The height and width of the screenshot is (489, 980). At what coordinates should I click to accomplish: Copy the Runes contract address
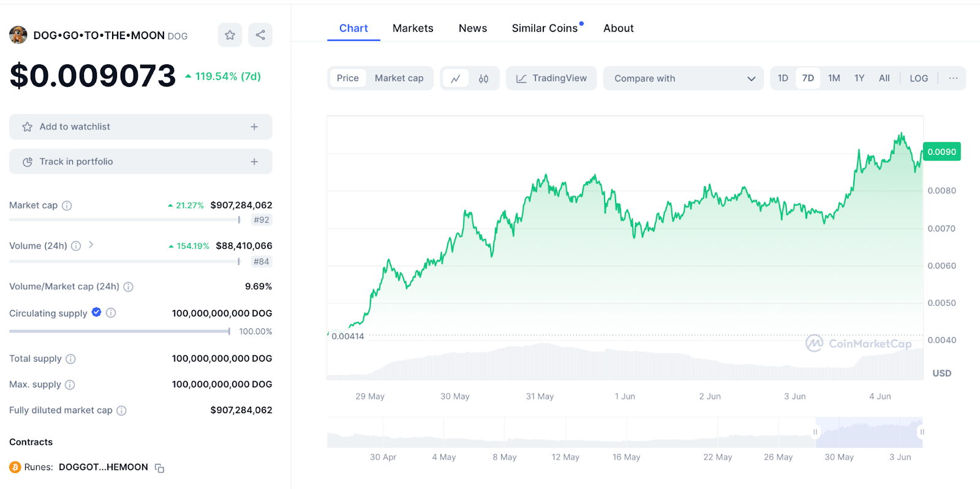[x=159, y=468]
